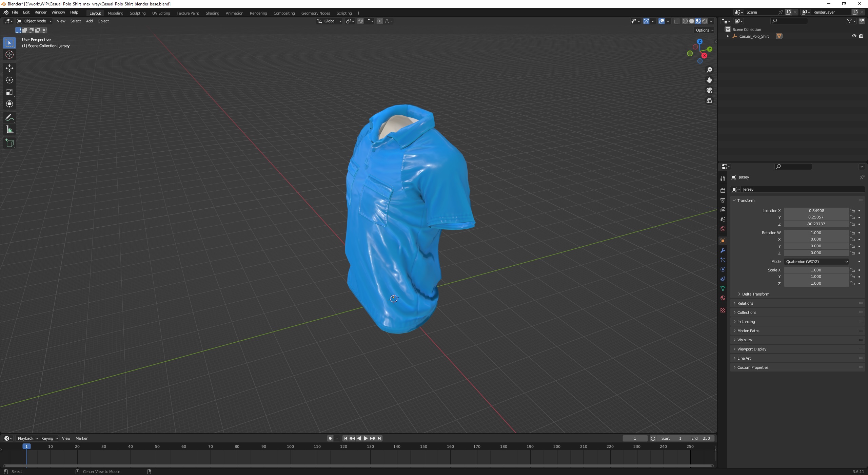Open the Tool properties tab
Screen dimensions: 868x475
tap(723, 178)
